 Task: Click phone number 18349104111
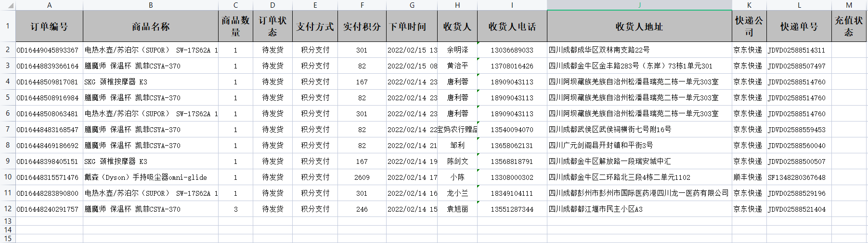(512, 193)
